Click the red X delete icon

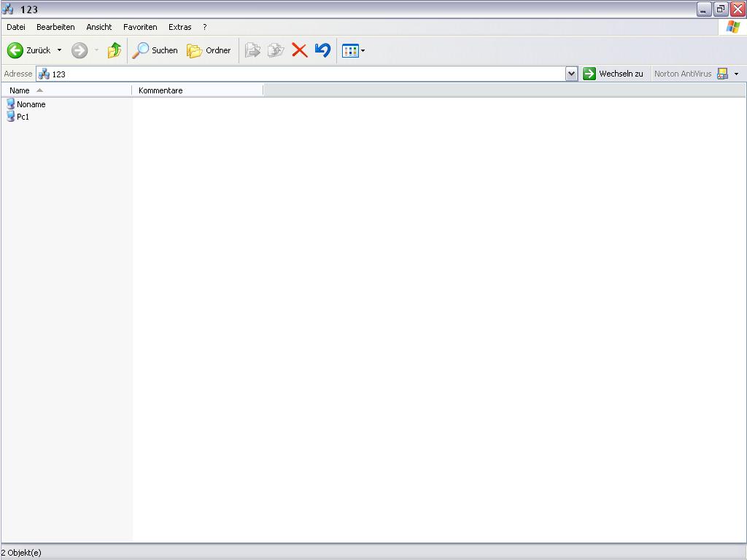click(300, 50)
